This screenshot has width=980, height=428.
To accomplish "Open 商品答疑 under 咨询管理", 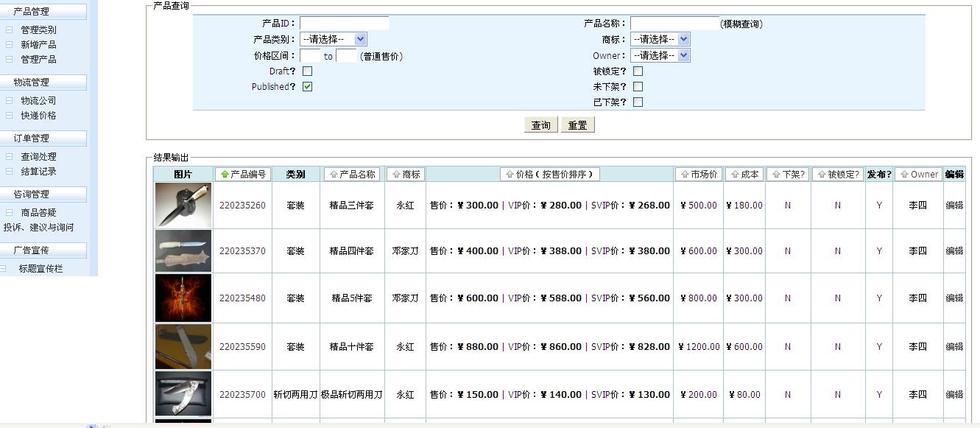I will 38,213.
